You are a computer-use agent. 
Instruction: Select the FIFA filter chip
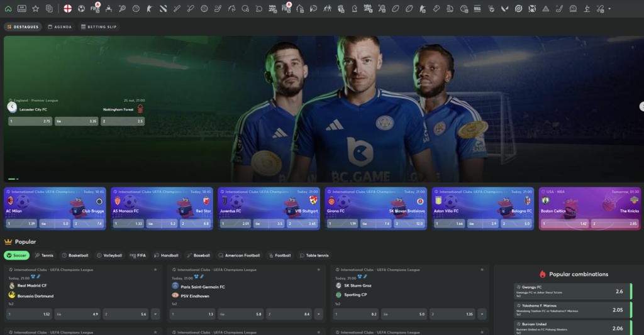coord(138,255)
